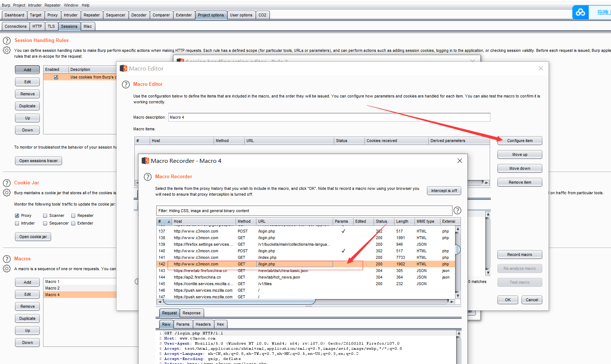The height and width of the screenshot is (364, 611).
Task: Click Cancel in the Macro Editor
Action: tap(532, 300)
